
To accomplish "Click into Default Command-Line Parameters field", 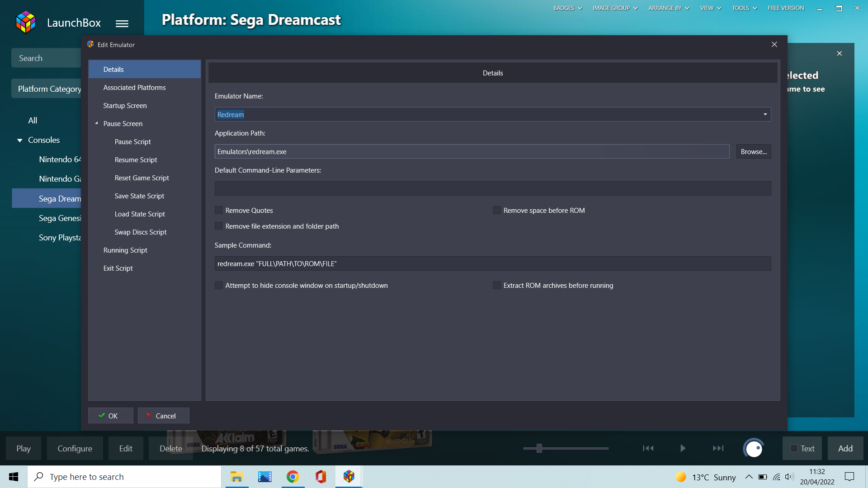I will click(493, 188).
